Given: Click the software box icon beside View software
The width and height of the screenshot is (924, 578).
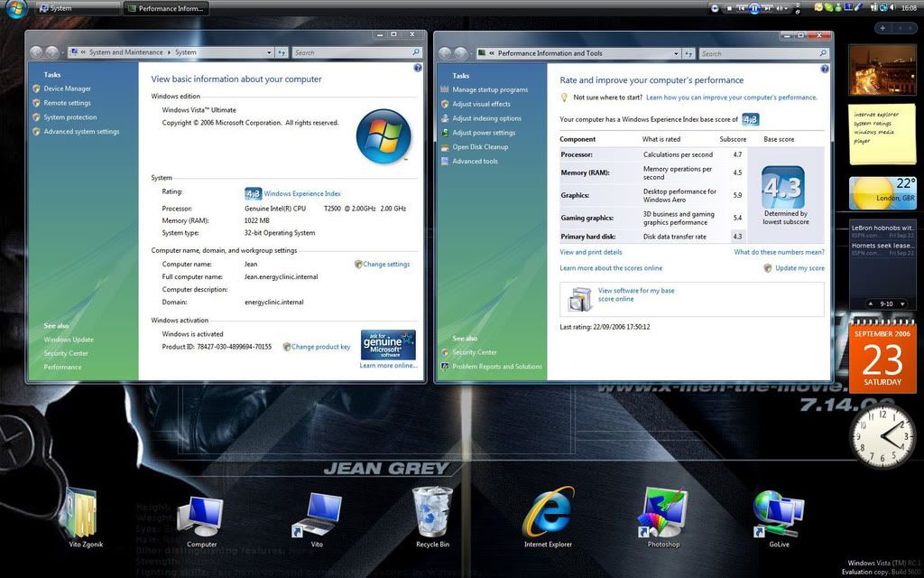Looking at the screenshot, I should (580, 298).
